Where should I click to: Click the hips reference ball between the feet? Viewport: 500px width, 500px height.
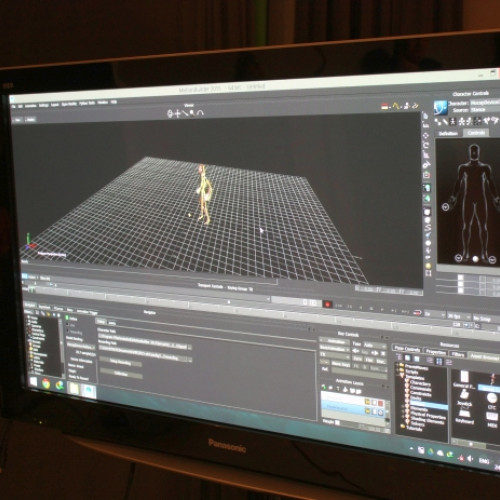click(475, 259)
